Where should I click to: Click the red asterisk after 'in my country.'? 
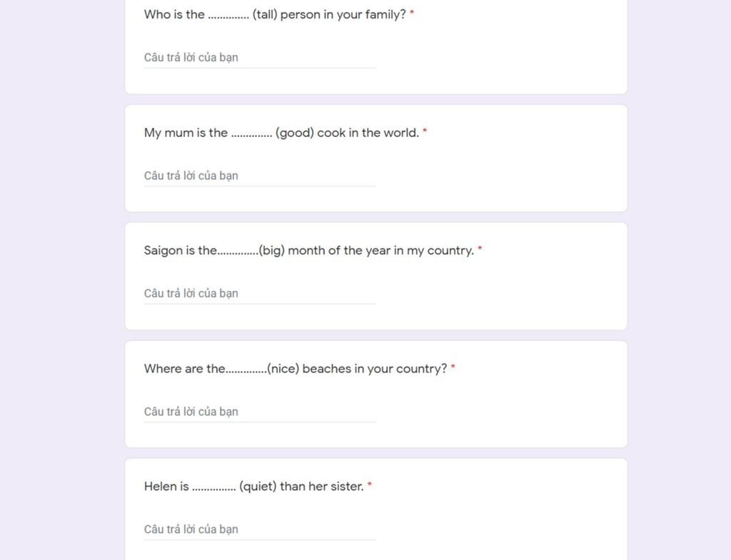point(480,249)
